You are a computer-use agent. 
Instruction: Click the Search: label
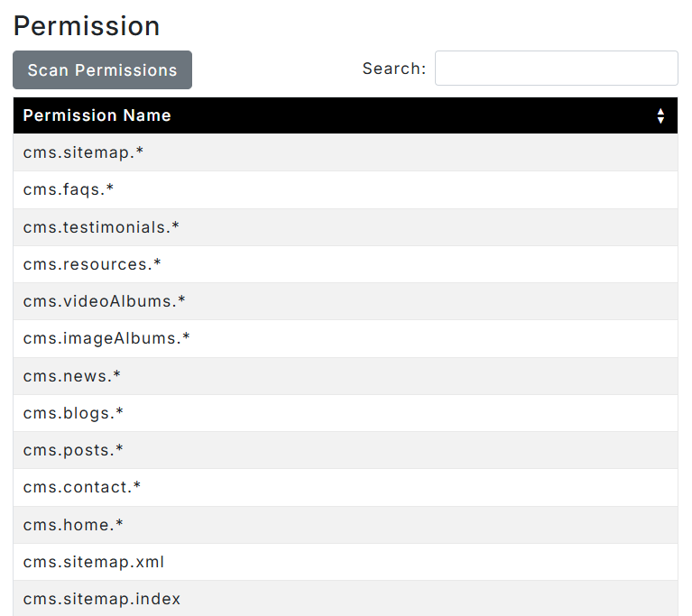(394, 69)
